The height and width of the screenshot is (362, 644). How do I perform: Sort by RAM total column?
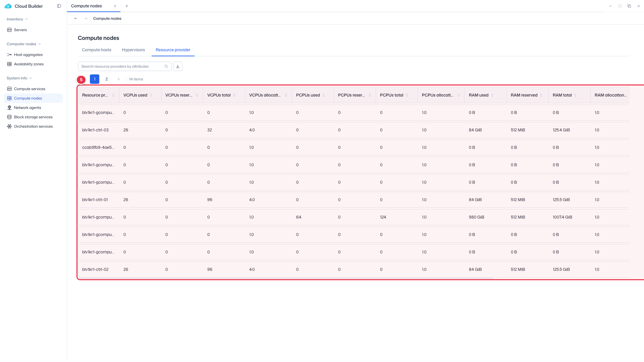576,95
